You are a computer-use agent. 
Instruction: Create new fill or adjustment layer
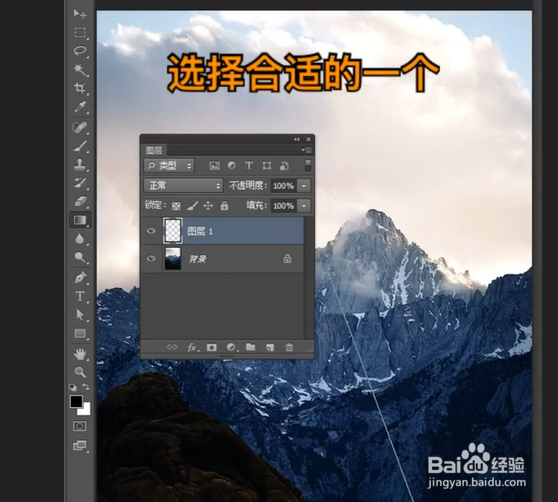pos(231,347)
